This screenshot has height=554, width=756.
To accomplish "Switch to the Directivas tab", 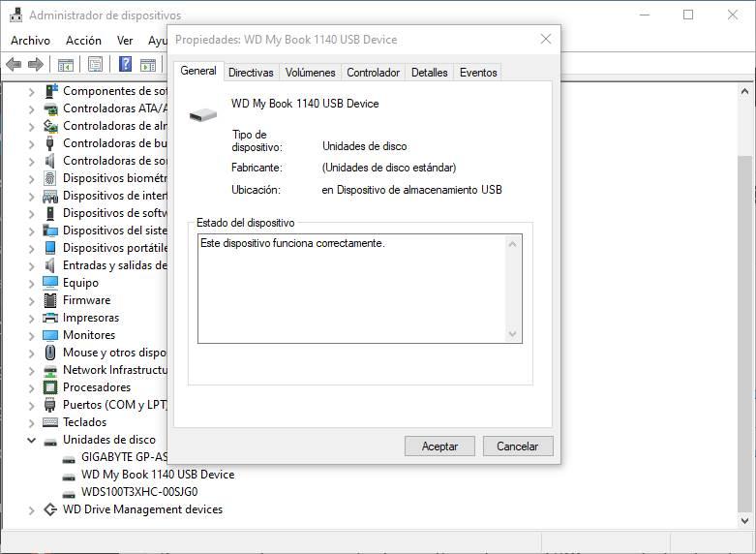I will 251,73.
